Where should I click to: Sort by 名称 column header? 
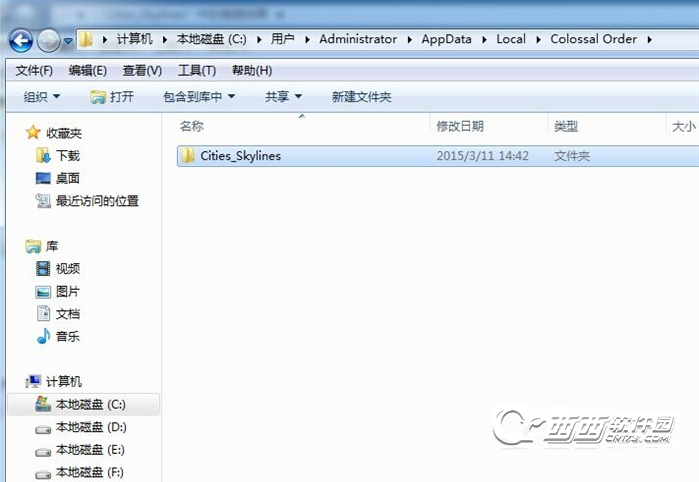tap(192, 126)
